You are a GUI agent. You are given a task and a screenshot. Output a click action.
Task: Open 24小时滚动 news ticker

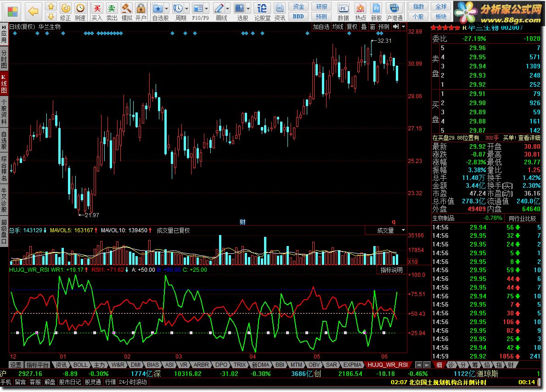pyautogui.click(x=133, y=382)
